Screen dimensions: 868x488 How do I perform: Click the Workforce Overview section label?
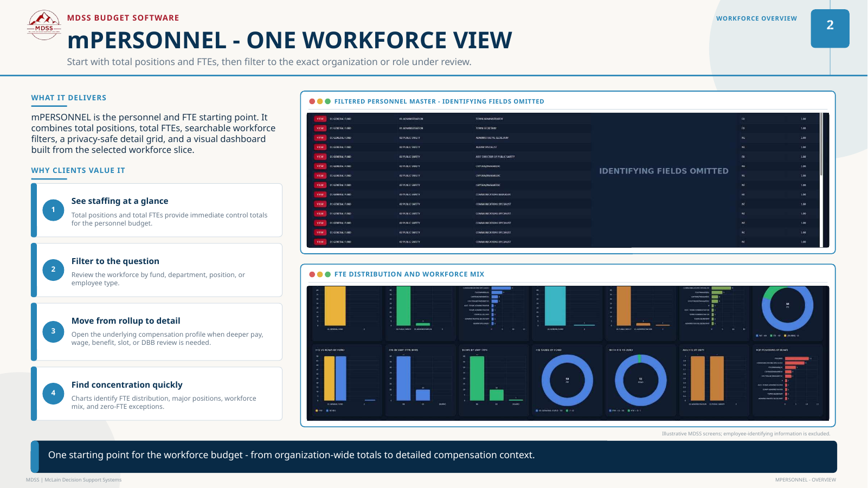coord(756,18)
